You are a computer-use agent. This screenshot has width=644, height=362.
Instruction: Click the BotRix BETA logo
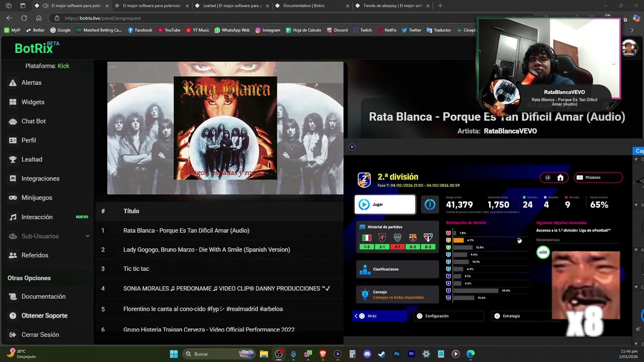click(x=37, y=48)
